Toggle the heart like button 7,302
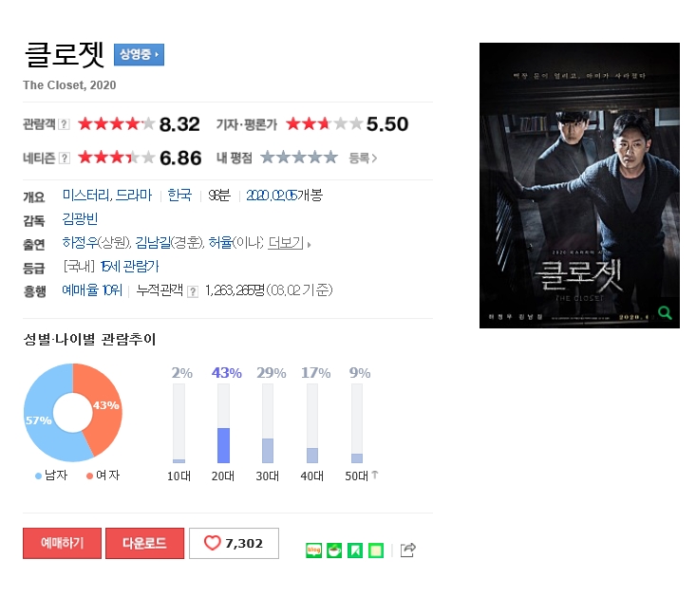 point(234,543)
